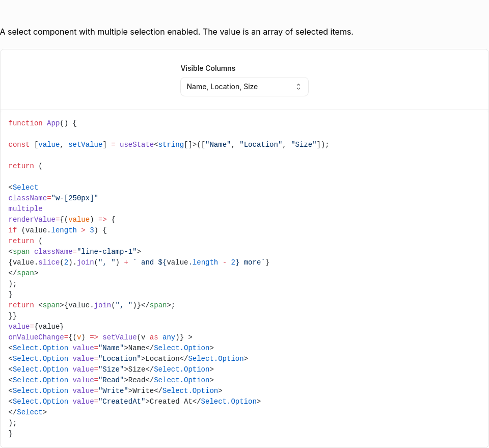Click the Select.Option "CreatedAt" code line
The height and width of the screenshot is (448, 489).
pos(134,402)
